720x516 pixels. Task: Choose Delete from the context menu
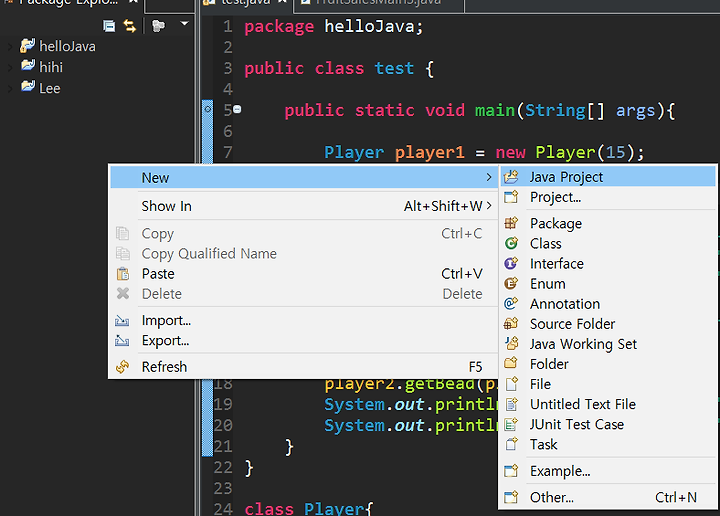click(x=304, y=294)
